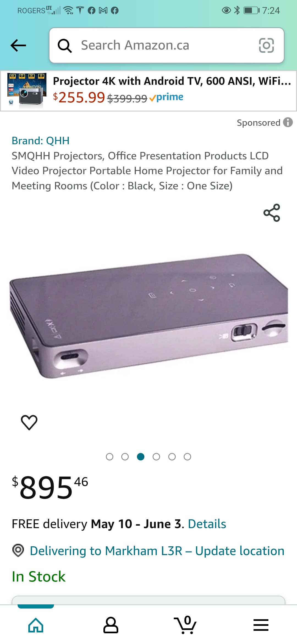297x644 pixels.
Task: Select second image carousel dot
Action: pos(125,457)
